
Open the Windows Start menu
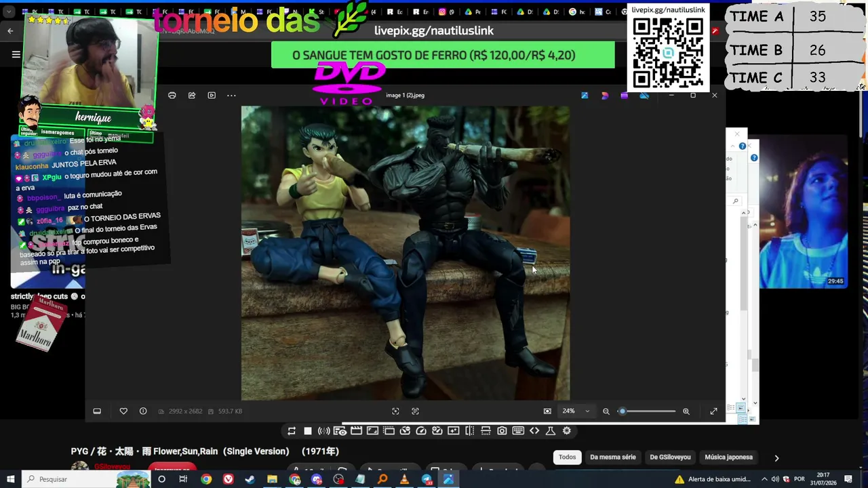[x=10, y=479]
